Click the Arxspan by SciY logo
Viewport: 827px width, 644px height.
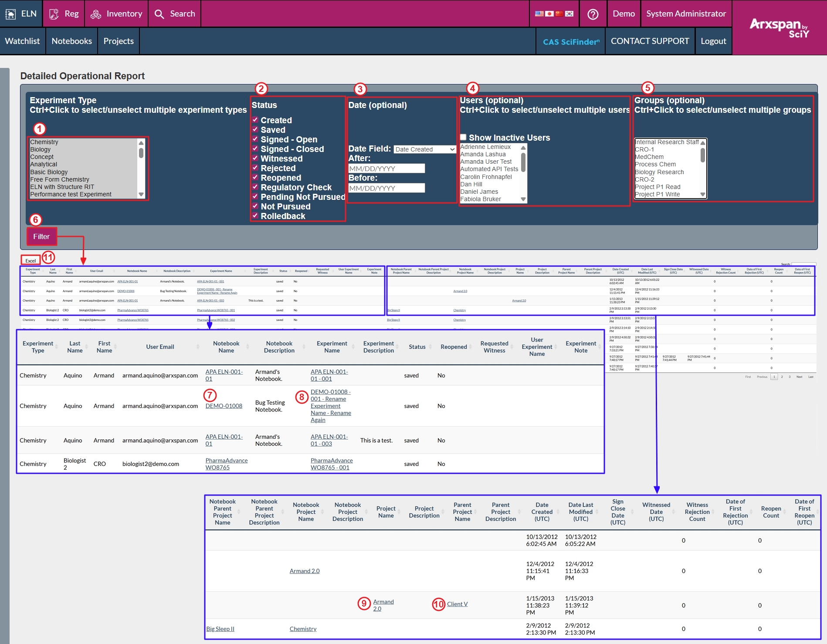[x=779, y=28]
